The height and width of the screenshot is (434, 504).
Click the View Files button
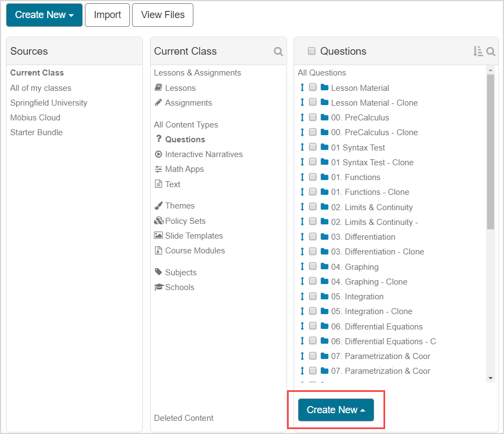pyautogui.click(x=163, y=15)
